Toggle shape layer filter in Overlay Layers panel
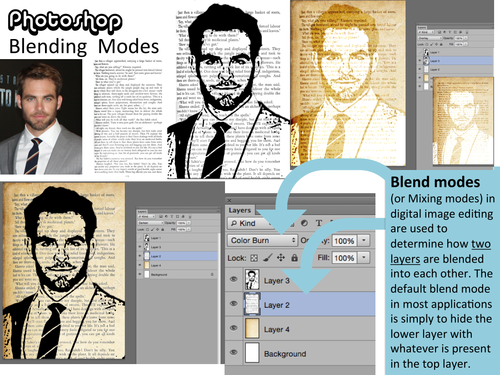This screenshot has height=375, width=500. tap(455, 32)
